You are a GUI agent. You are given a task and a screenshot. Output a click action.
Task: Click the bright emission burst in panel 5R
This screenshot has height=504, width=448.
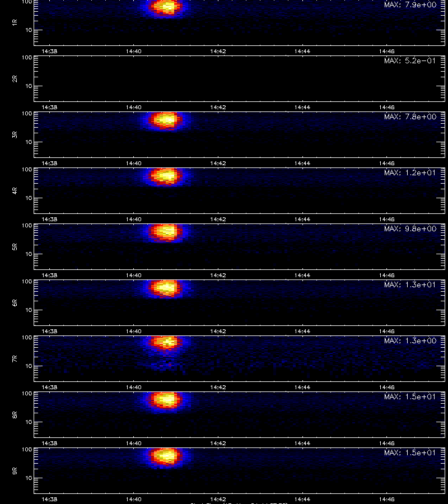click(x=166, y=232)
